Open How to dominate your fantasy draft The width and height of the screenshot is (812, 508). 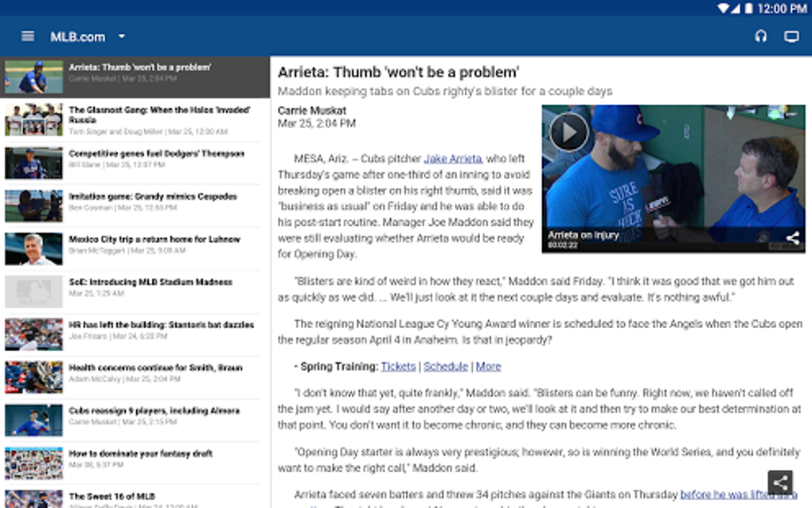point(135,463)
